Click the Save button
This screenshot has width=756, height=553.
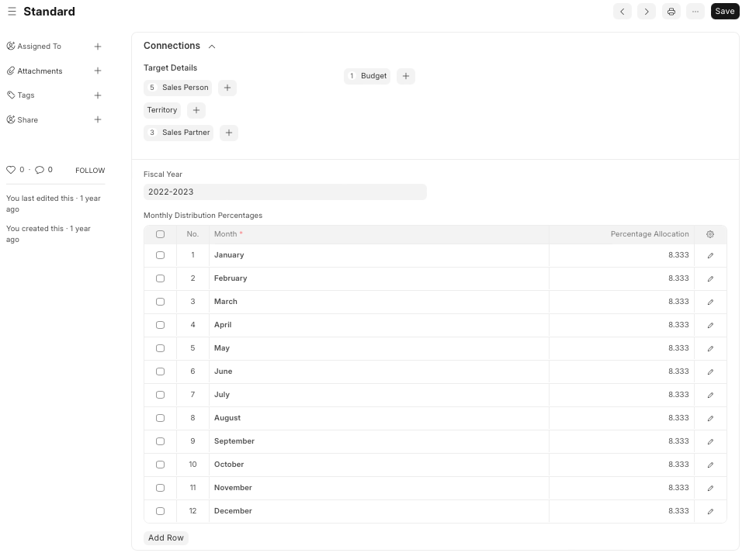pos(725,12)
